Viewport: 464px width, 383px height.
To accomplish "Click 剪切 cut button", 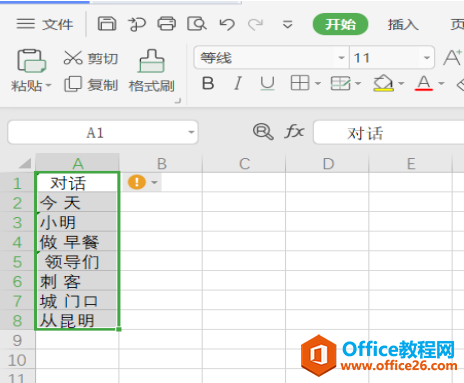I will (x=91, y=58).
